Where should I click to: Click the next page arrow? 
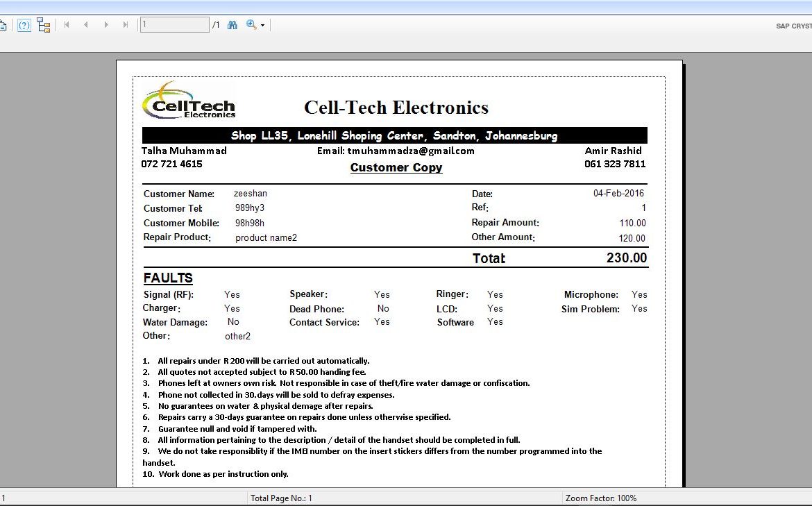106,25
